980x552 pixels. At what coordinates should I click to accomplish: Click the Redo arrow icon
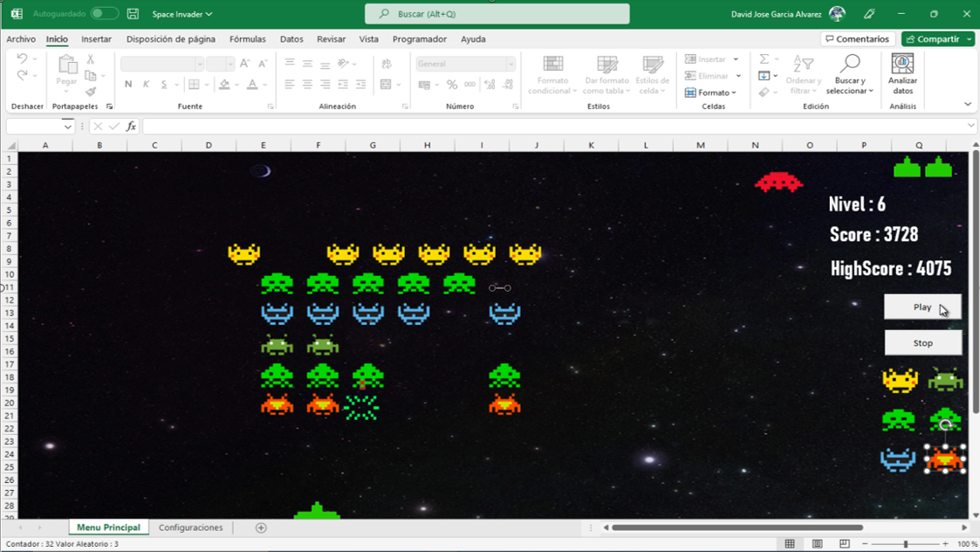tap(22, 75)
